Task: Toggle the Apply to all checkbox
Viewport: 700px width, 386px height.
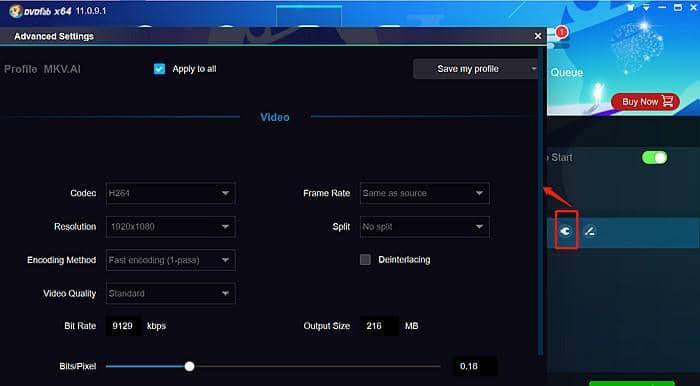Action: (159, 69)
